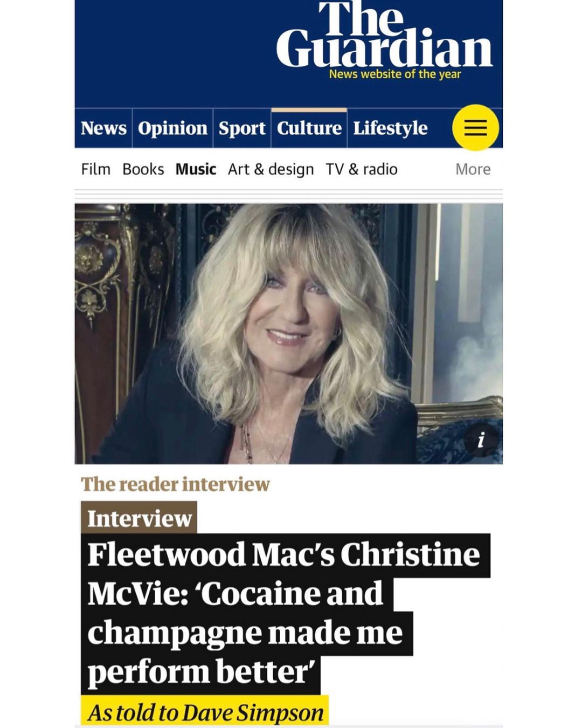Select the Film subsection
This screenshot has height=728, width=582.
[x=96, y=169]
